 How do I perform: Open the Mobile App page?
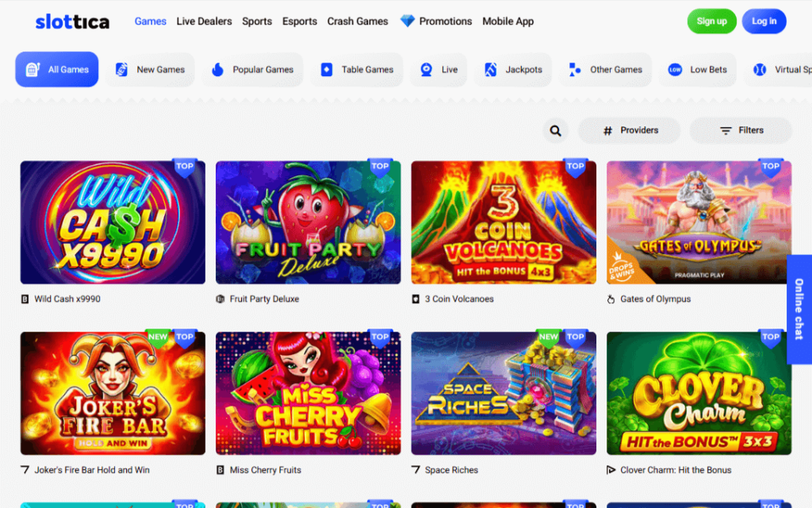click(x=508, y=21)
